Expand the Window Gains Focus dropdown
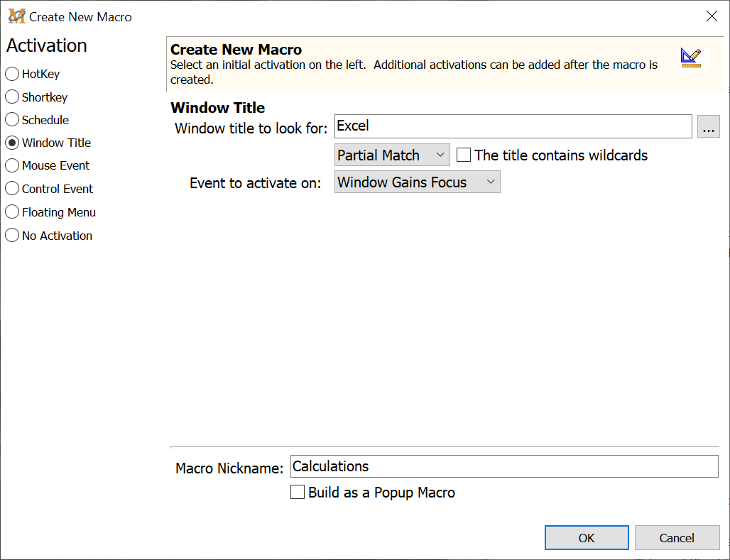 (417, 182)
